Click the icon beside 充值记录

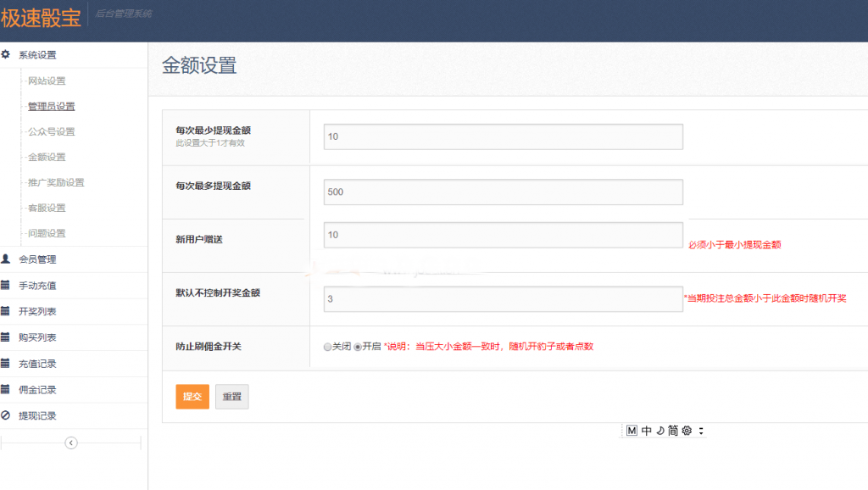tap(6, 364)
